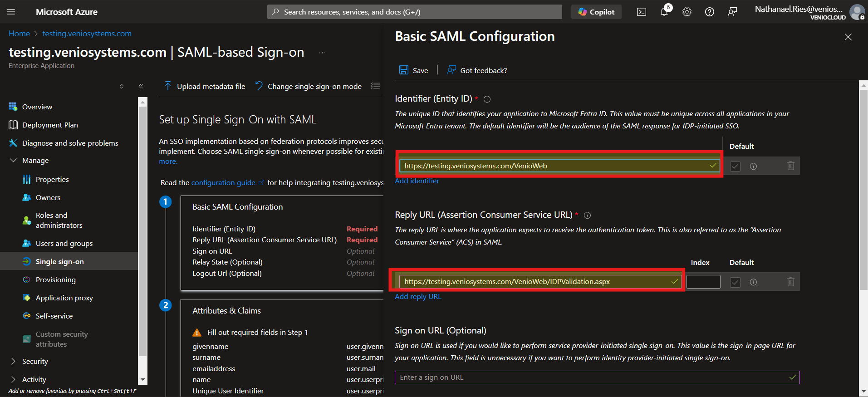868x397 pixels.
Task: Open Custom security attributes
Action: coord(62,339)
